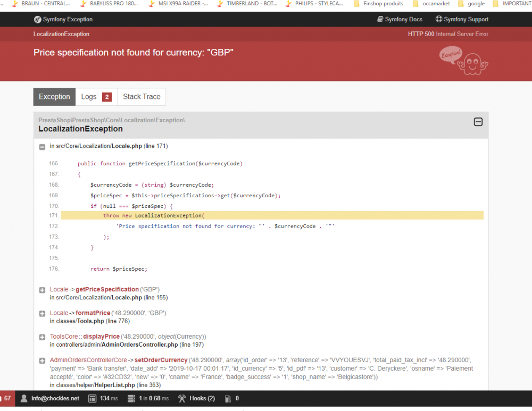Click the last toolbar icon with 0
The width and height of the screenshot is (532, 411).
tap(228, 399)
